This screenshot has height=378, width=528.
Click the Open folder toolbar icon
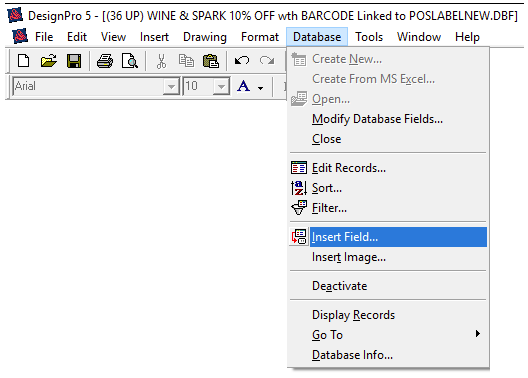click(49, 61)
